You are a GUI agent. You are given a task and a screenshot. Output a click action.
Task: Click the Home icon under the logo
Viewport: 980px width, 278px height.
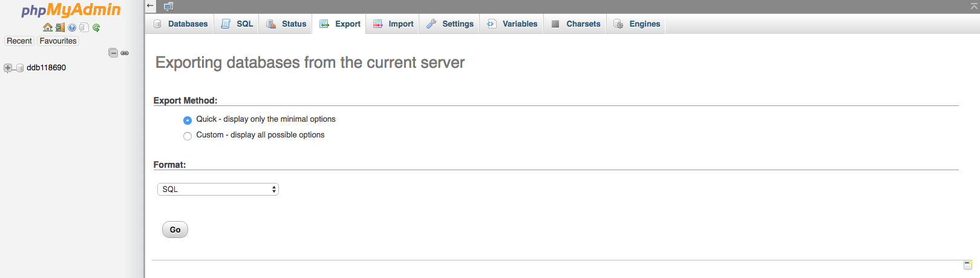coord(47,27)
